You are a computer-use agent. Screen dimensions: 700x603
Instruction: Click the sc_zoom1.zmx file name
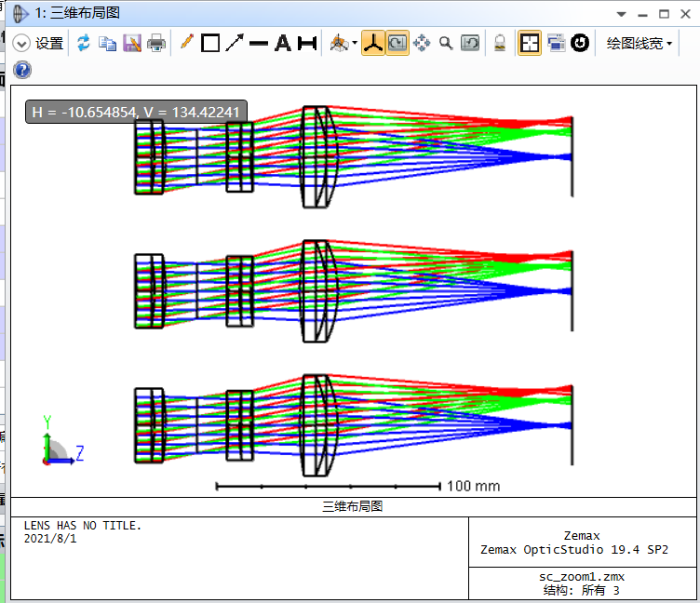582,577
